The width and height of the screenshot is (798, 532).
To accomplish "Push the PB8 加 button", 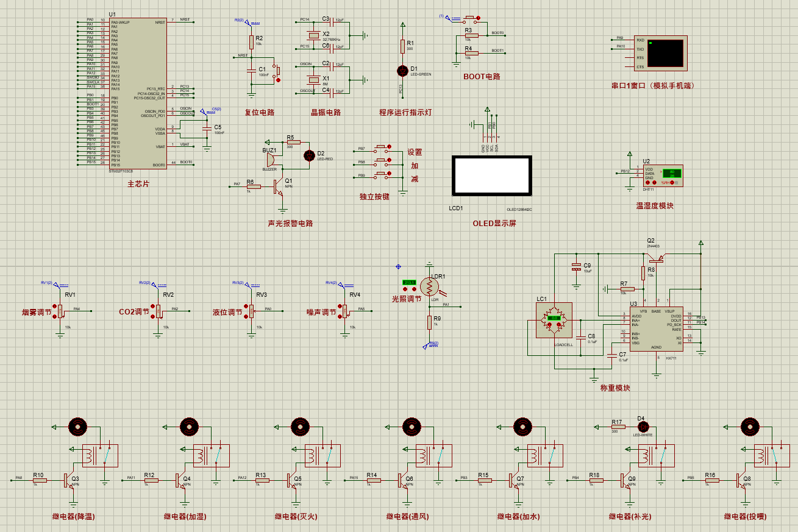I will point(383,161).
